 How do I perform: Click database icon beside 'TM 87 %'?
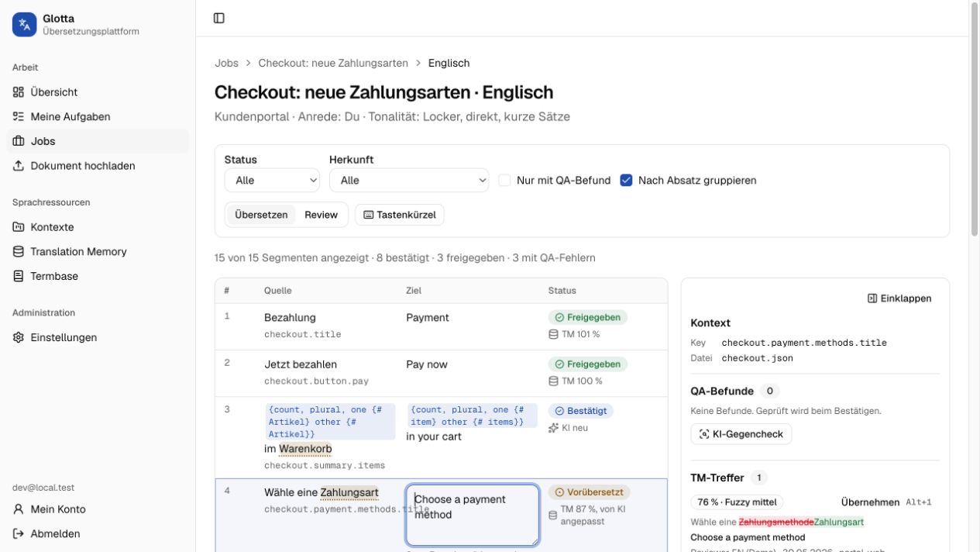point(553,516)
